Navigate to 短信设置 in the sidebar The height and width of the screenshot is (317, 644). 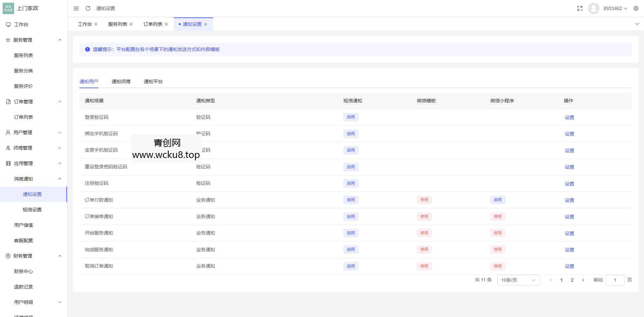pyautogui.click(x=32, y=209)
